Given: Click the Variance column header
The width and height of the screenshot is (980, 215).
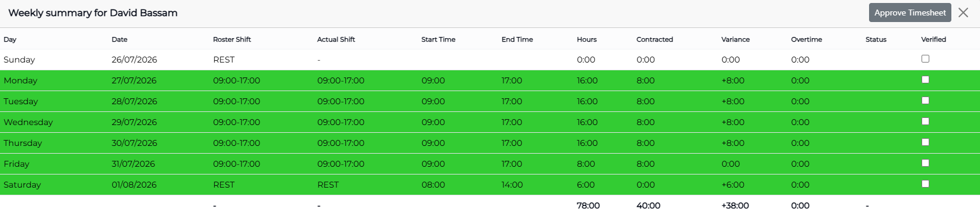Looking at the screenshot, I should 735,39.
